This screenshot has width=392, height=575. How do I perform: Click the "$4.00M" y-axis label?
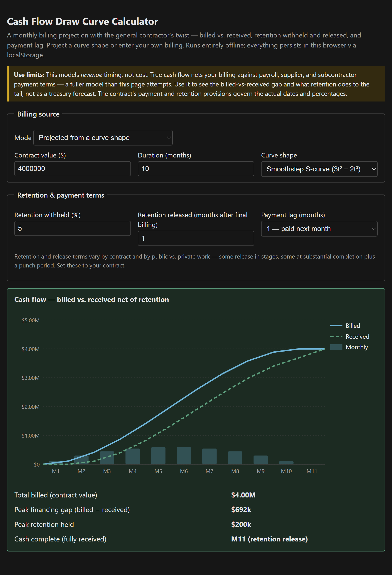(x=30, y=349)
